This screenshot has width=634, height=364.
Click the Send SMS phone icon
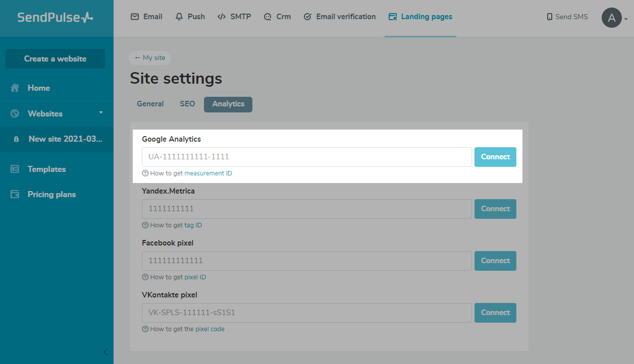pos(549,17)
